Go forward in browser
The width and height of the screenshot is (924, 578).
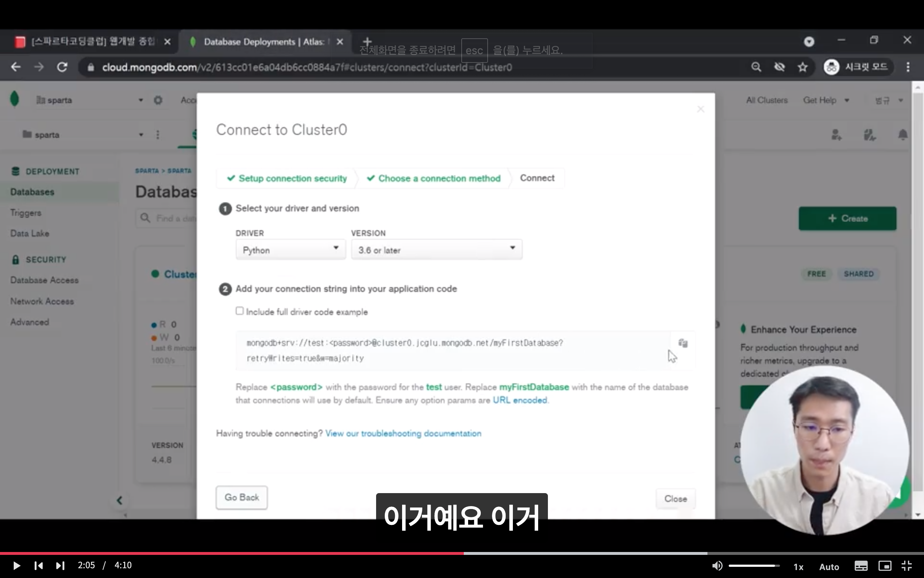coord(39,67)
